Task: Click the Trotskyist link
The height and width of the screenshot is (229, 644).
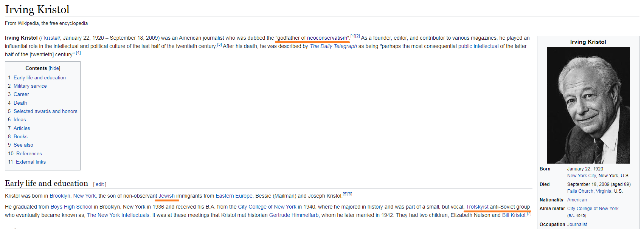Action: click(x=477, y=207)
